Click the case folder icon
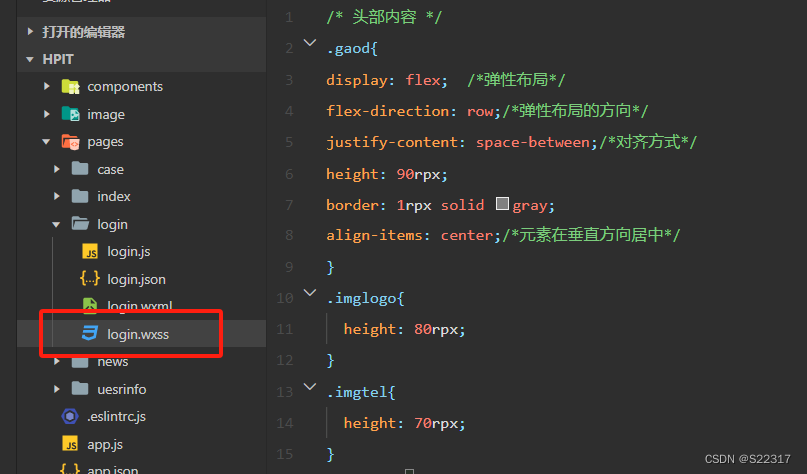Image resolution: width=807 pixels, height=474 pixels. tap(80, 169)
